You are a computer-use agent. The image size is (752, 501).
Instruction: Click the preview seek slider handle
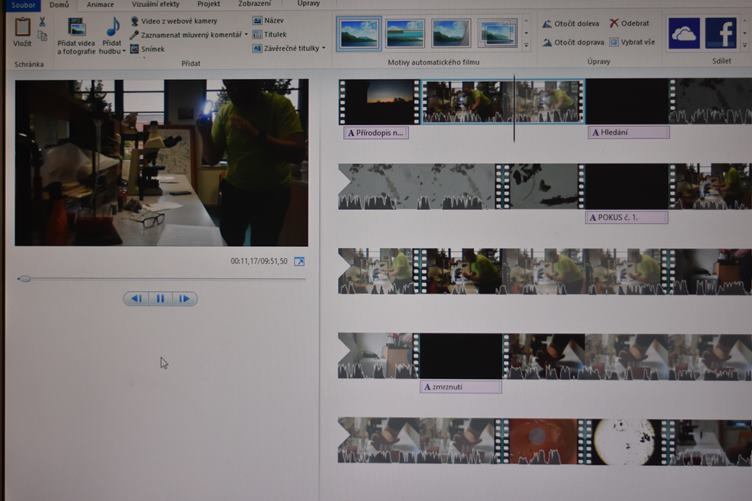pos(24,279)
